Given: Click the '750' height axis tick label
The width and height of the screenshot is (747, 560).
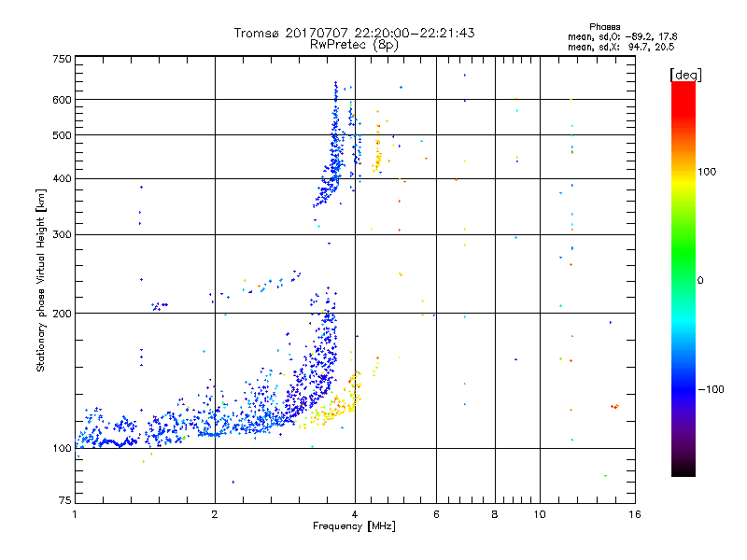Looking at the screenshot, I should [x=62, y=59].
